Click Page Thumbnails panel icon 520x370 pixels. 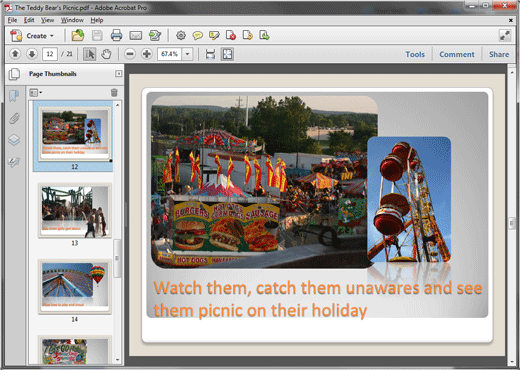tap(14, 74)
